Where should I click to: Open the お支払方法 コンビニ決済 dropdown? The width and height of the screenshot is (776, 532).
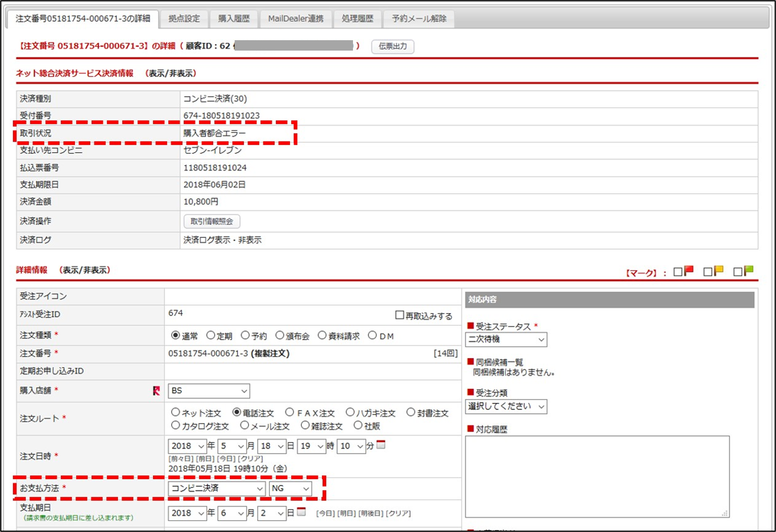(217, 488)
